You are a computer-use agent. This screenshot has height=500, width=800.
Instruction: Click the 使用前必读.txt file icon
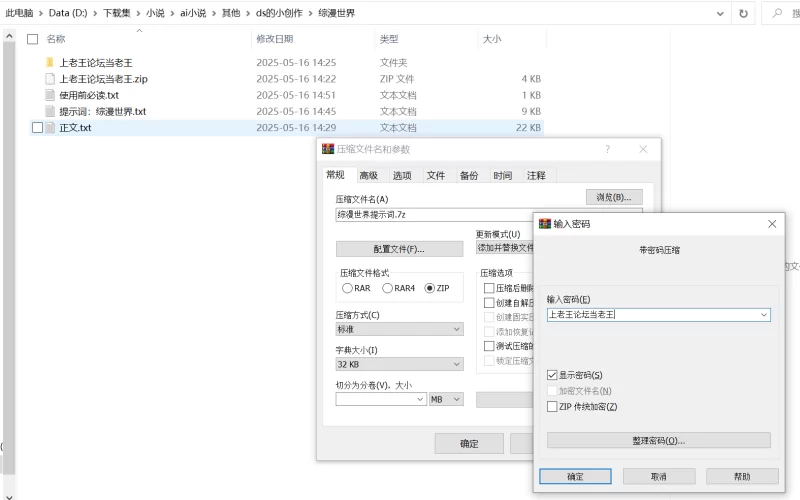point(50,95)
